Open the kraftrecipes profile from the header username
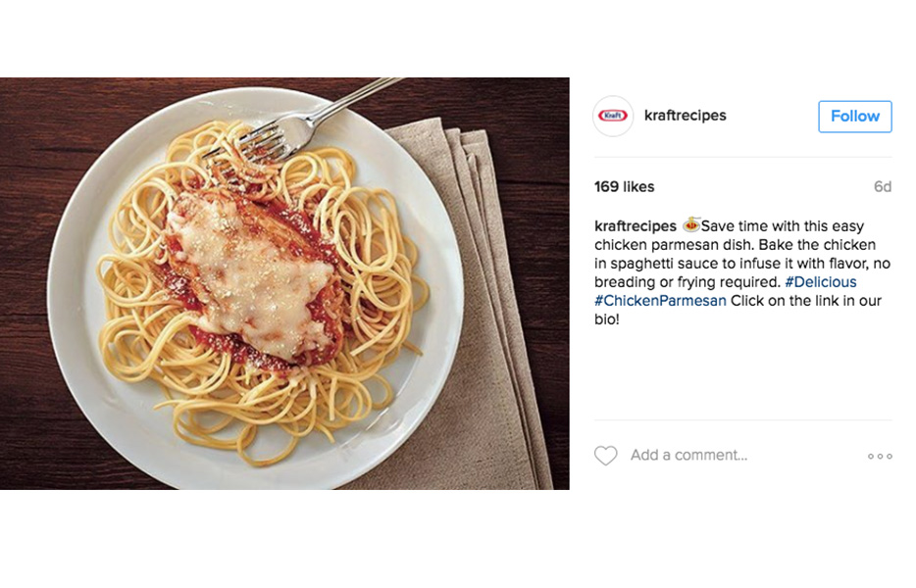 tap(686, 116)
